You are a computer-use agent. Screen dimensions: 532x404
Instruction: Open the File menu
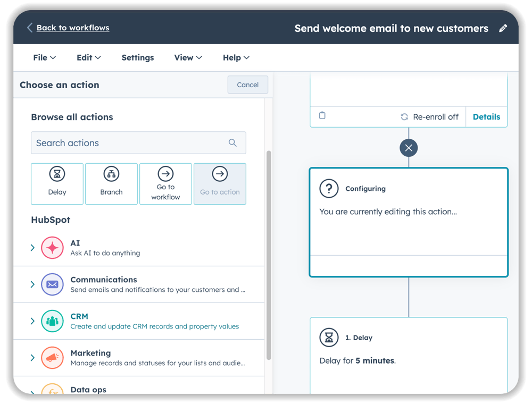[x=45, y=57]
